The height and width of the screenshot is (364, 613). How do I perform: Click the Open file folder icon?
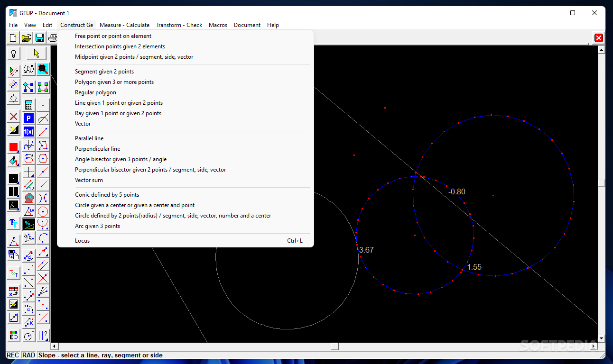coord(27,37)
